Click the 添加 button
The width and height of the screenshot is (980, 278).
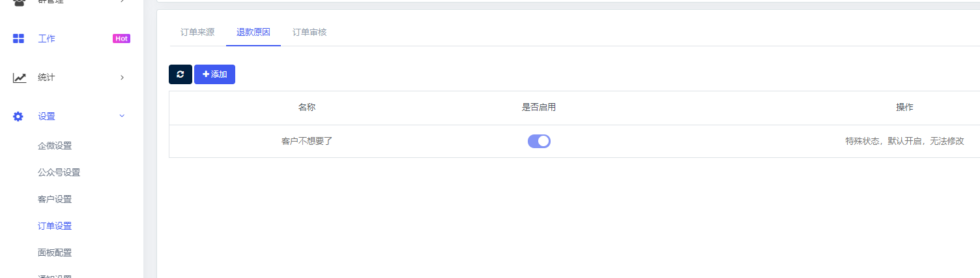(x=214, y=74)
